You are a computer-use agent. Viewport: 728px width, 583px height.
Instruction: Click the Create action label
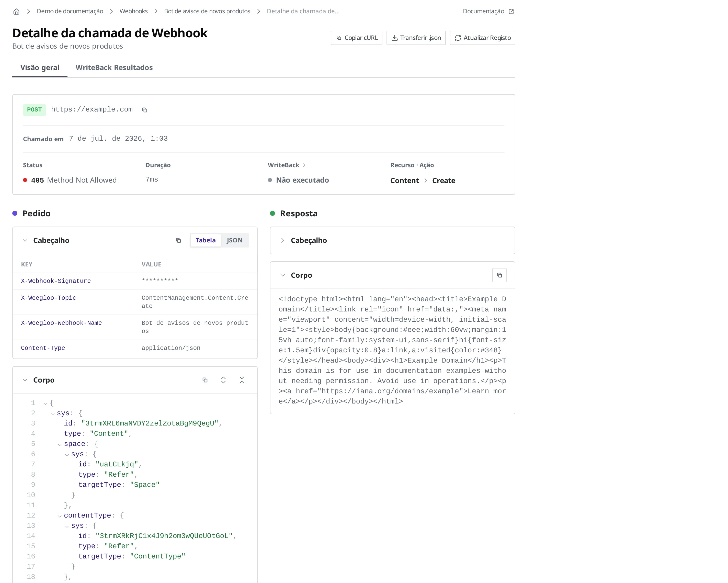444,181
